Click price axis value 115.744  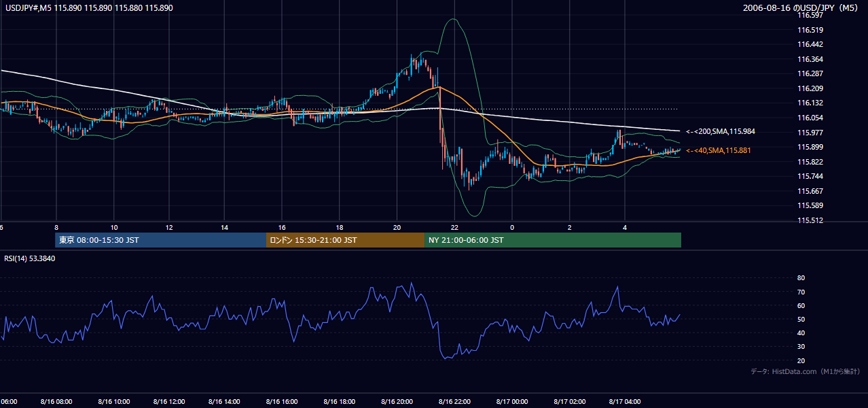pyautogui.click(x=810, y=176)
